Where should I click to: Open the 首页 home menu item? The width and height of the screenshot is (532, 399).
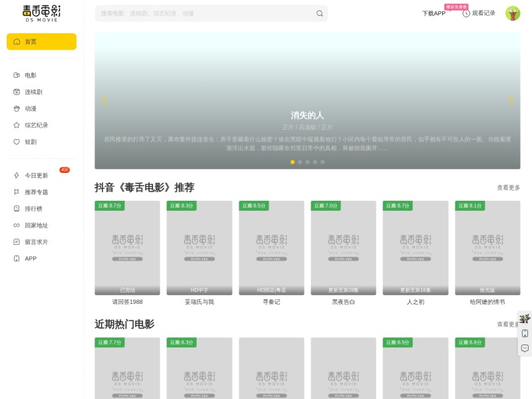pyautogui.click(x=41, y=41)
